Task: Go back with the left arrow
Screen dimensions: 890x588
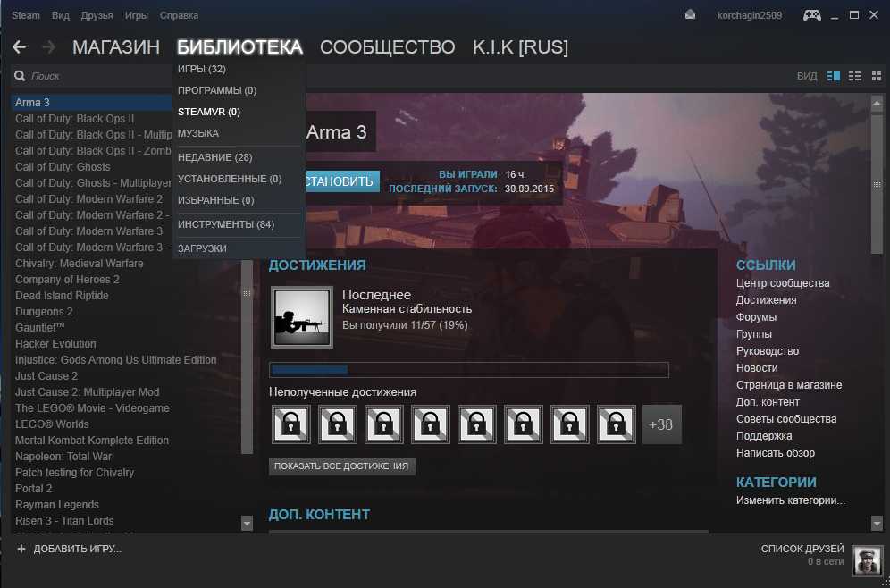Action: [20, 47]
